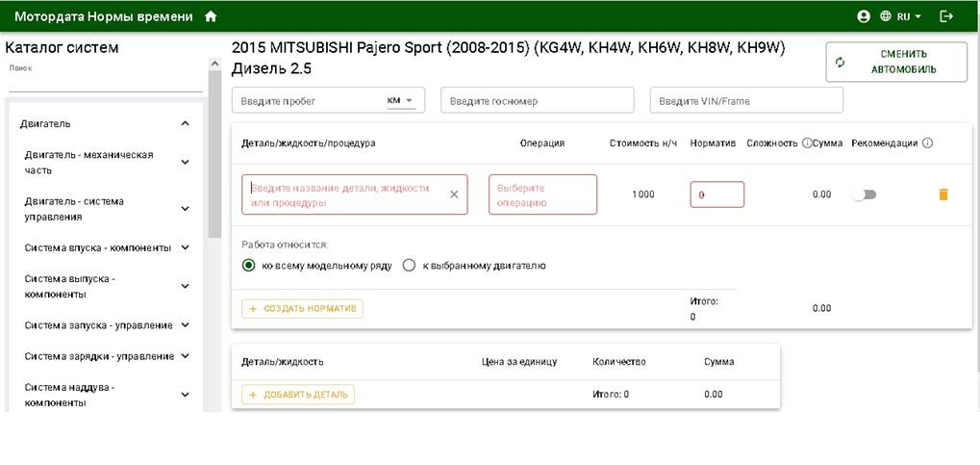The image size is (980, 465).
Task: Expand Система наддува - компоненты
Action: 185,395
